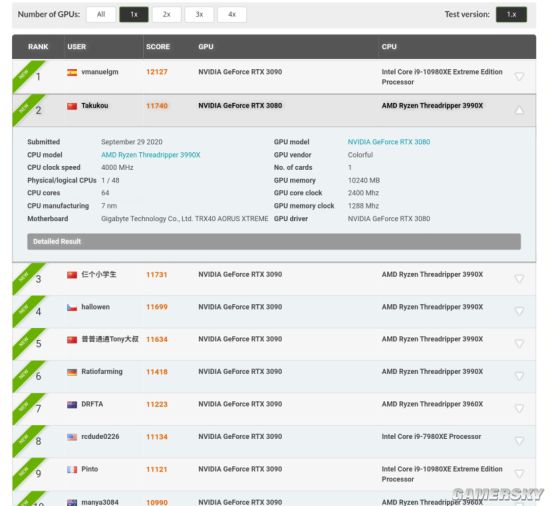This screenshot has width=550, height=506.
Task: Click the username Takukou
Action: 95,106
